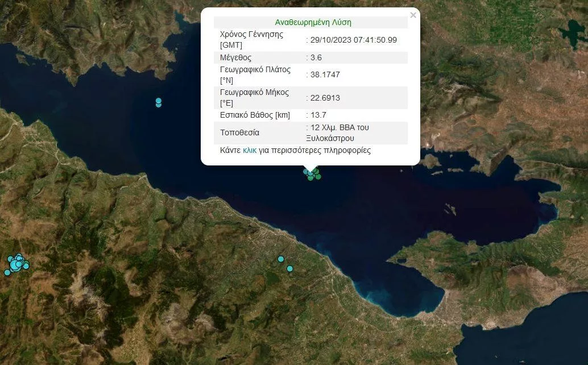Click the location text '12 Χλμ. ΒΒΑ του Ξυλοκάστρου'
Screen dimensions: 588x365
[339, 132]
